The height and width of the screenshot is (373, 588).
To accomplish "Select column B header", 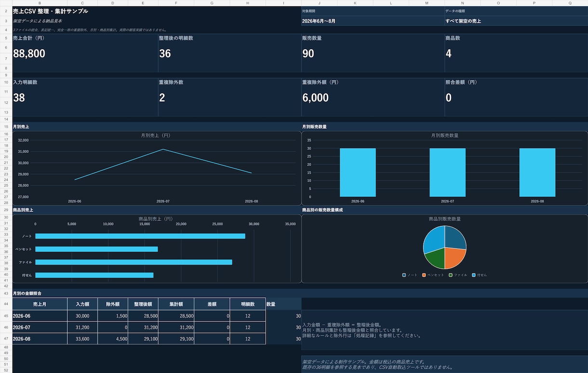I will [x=40, y=3].
